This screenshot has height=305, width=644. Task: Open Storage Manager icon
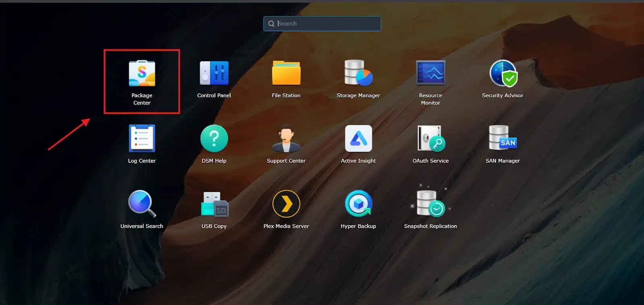pos(358,73)
